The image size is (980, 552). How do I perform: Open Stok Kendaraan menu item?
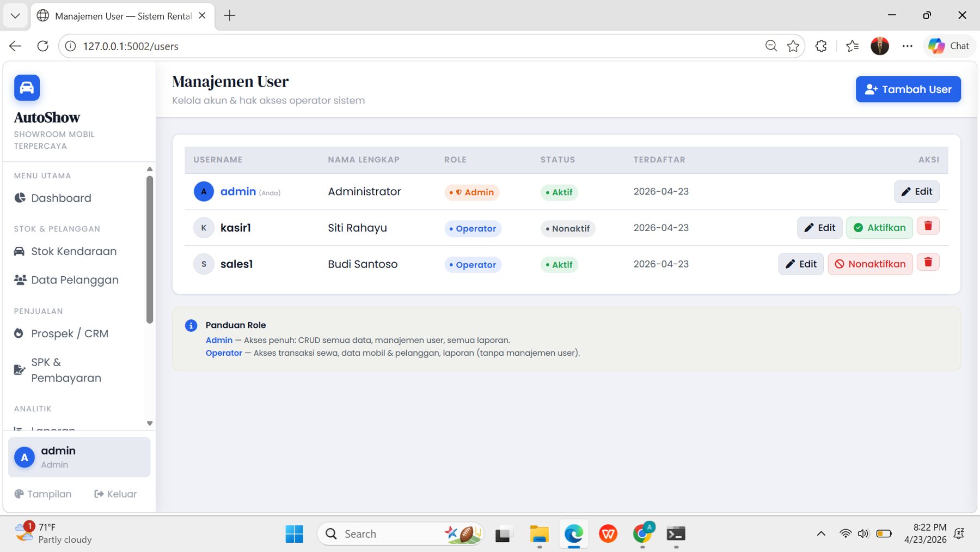click(73, 251)
